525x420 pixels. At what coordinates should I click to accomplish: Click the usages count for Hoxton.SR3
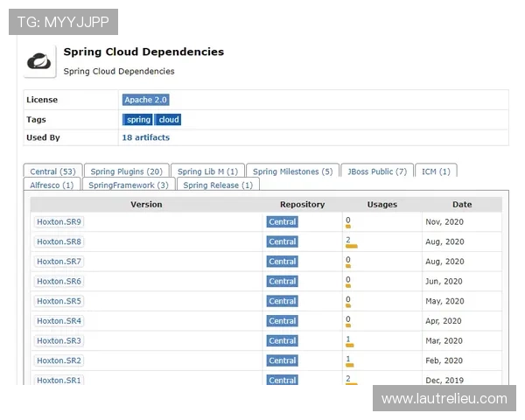[348, 339]
